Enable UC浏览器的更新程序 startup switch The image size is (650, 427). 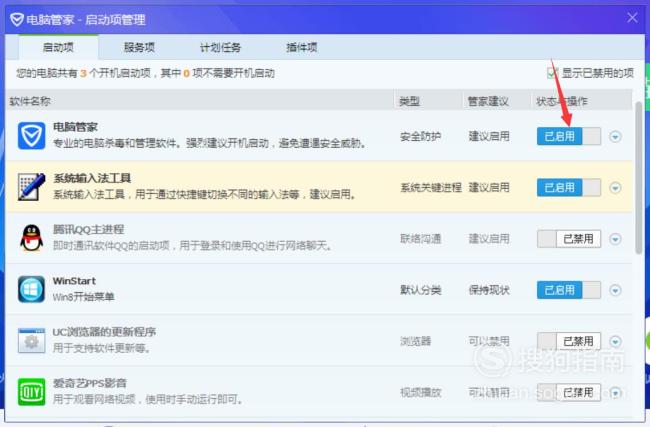(x=569, y=341)
